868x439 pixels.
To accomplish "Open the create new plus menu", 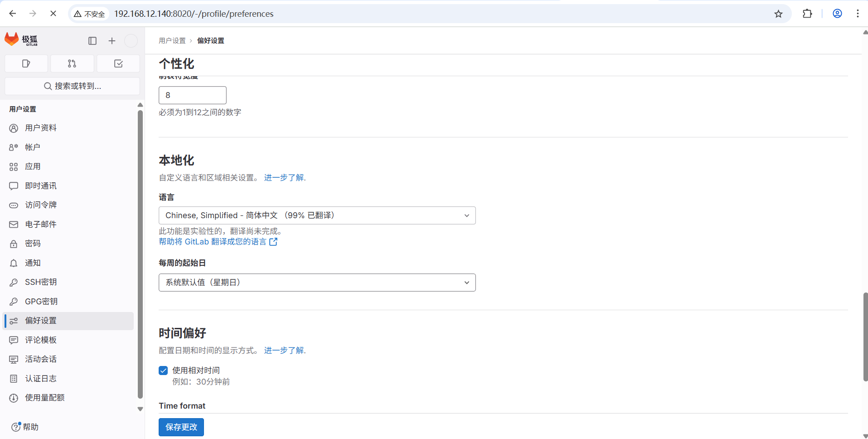I will pyautogui.click(x=112, y=41).
